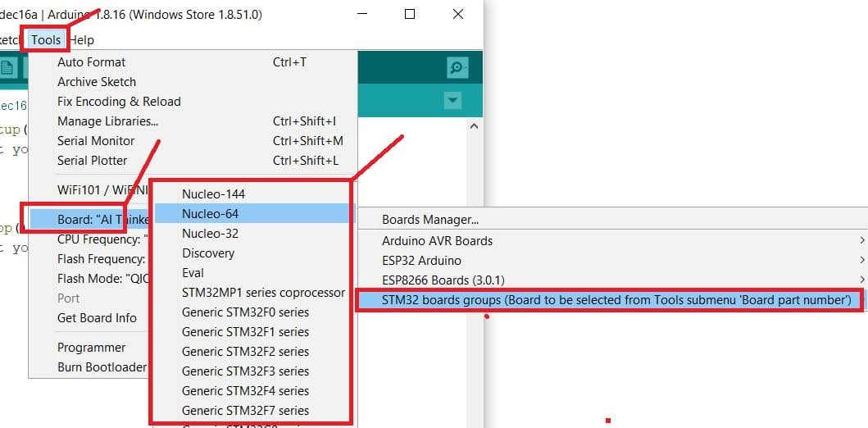Open Serial Monitor menu entry

tap(193, 141)
